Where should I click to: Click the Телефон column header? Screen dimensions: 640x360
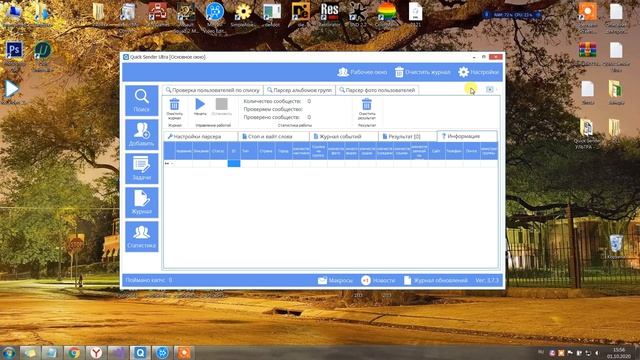coord(454,151)
